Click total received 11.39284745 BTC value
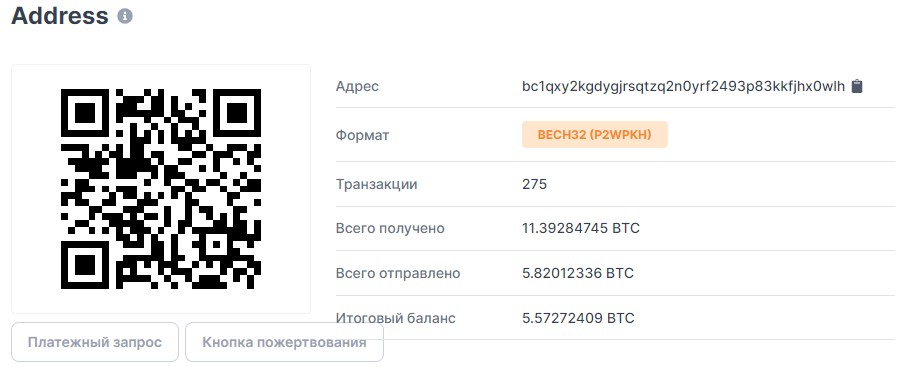Image resolution: width=920 pixels, height=368 pixels. [581, 228]
